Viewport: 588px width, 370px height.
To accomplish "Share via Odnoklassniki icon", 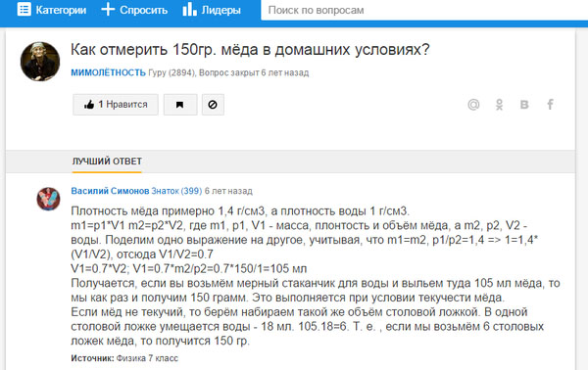I will (x=499, y=105).
